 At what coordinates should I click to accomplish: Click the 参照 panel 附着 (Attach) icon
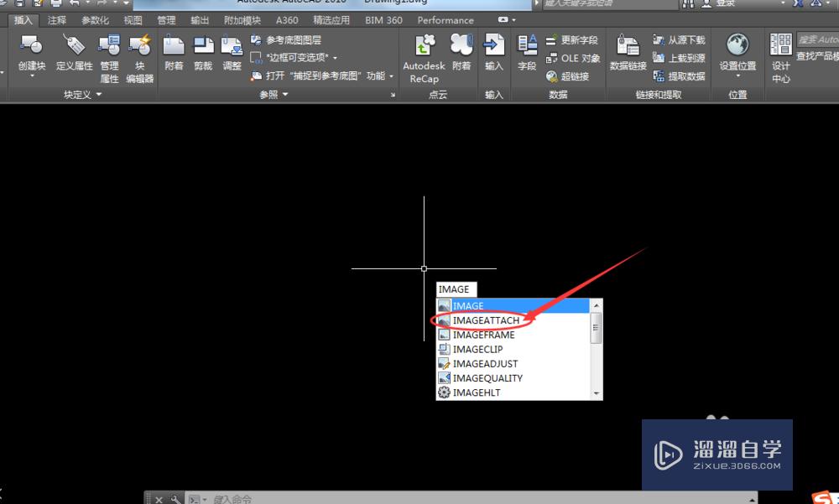click(x=174, y=46)
